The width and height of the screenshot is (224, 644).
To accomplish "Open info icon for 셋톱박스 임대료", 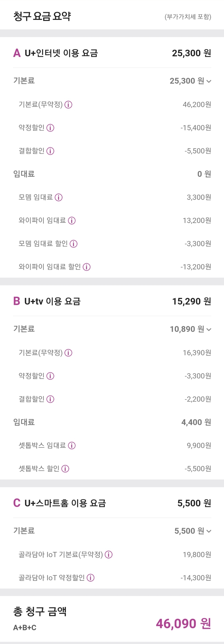I will 72,446.
